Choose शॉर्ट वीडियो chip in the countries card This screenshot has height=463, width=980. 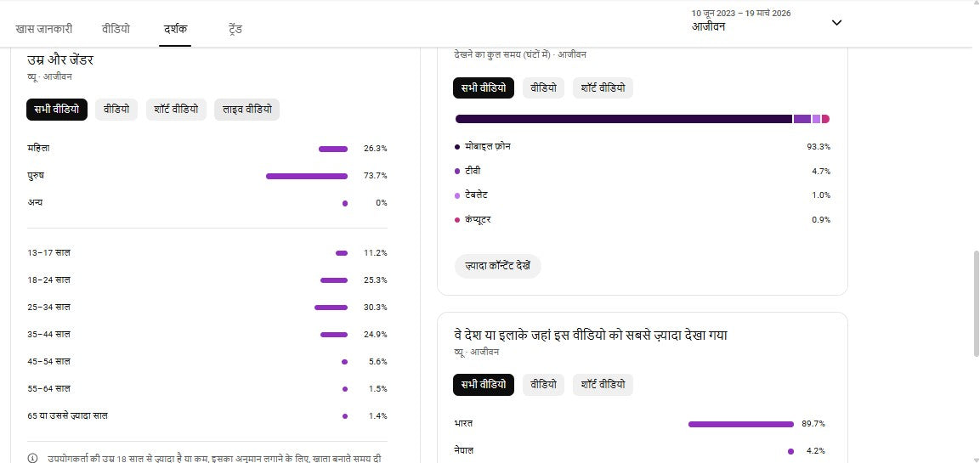click(x=603, y=385)
